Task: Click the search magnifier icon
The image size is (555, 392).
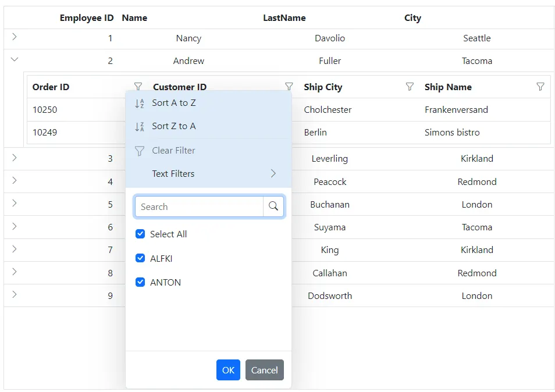Action: pos(273,206)
